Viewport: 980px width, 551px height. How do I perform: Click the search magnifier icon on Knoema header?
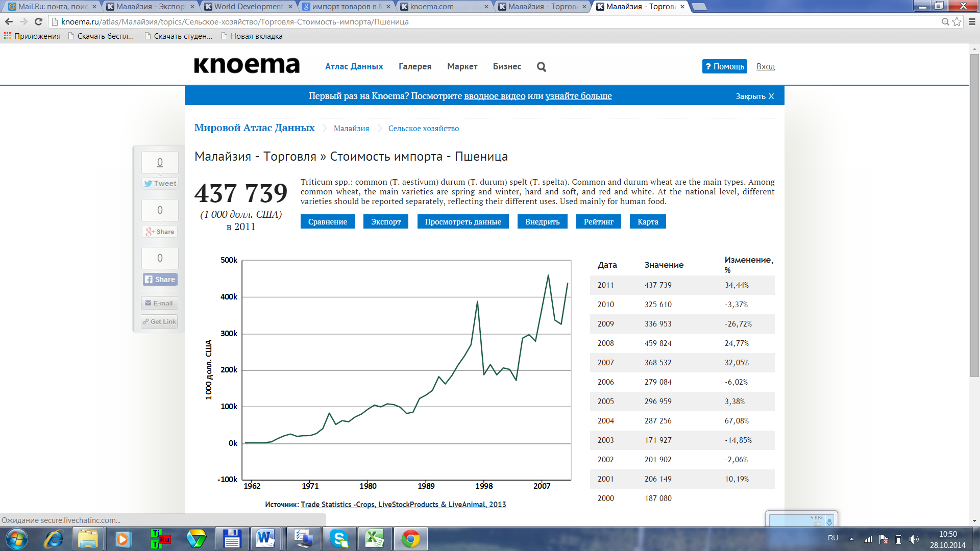point(542,67)
